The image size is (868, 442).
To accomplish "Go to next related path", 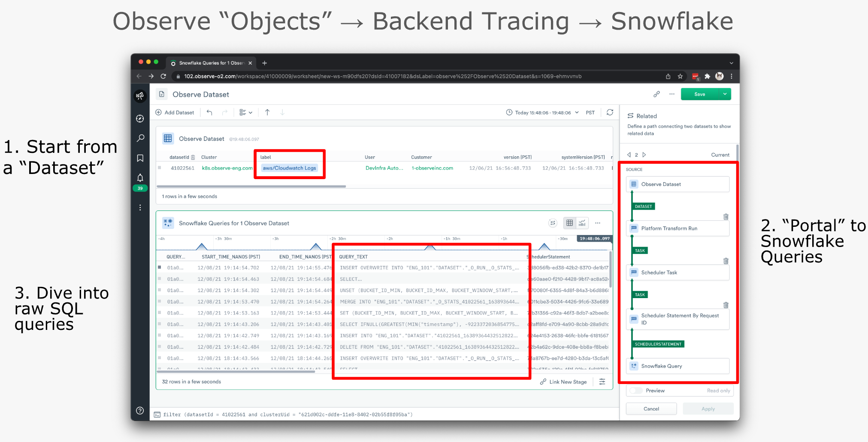I will click(x=644, y=155).
